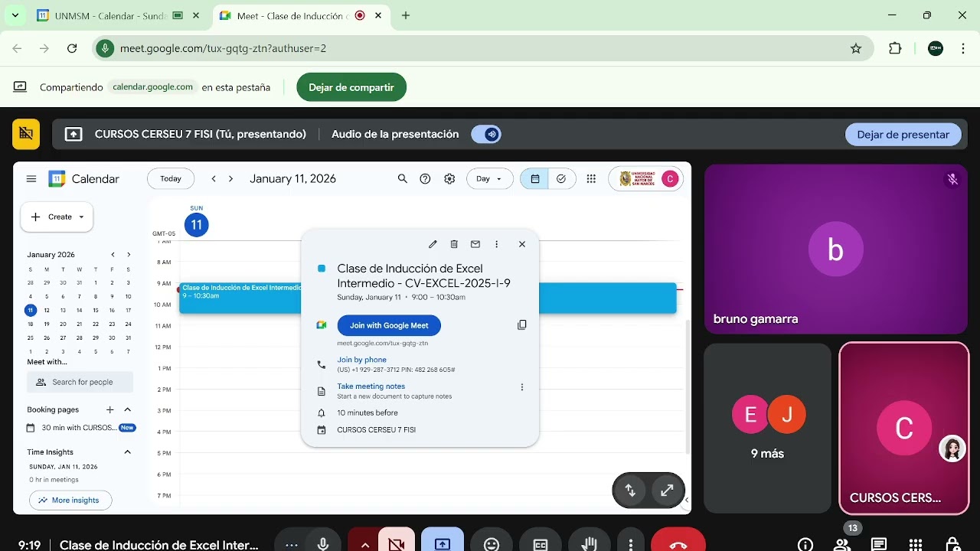The image size is (980, 551).
Task: Turn on captions in Meet
Action: click(541, 544)
